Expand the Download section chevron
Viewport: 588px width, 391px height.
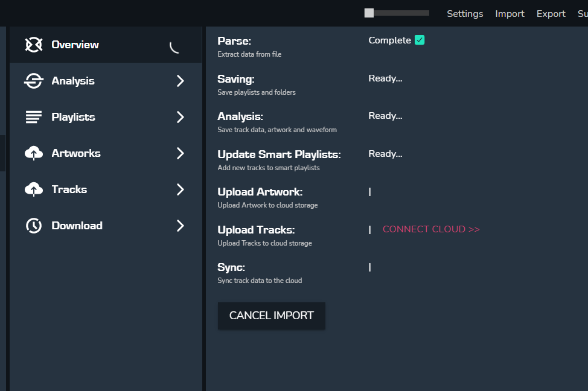pyautogui.click(x=180, y=226)
